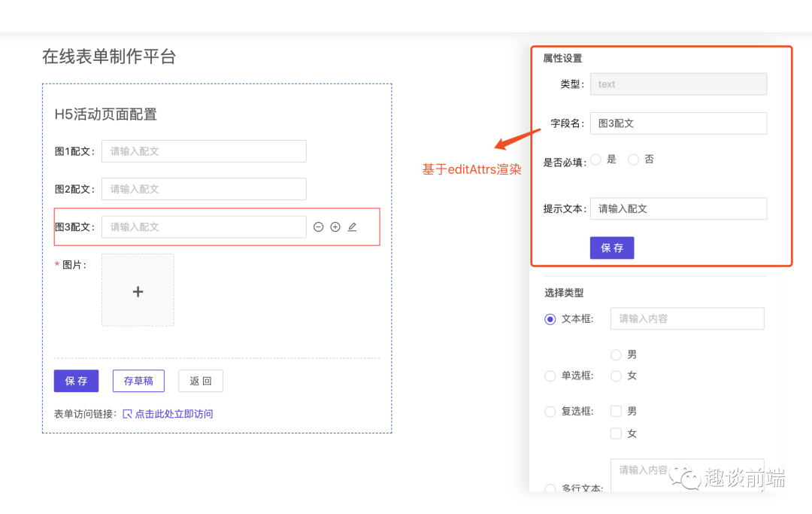The height and width of the screenshot is (514, 812).
Task: Tick the 男 checkbox in 复选框 preview
Action: click(x=616, y=412)
